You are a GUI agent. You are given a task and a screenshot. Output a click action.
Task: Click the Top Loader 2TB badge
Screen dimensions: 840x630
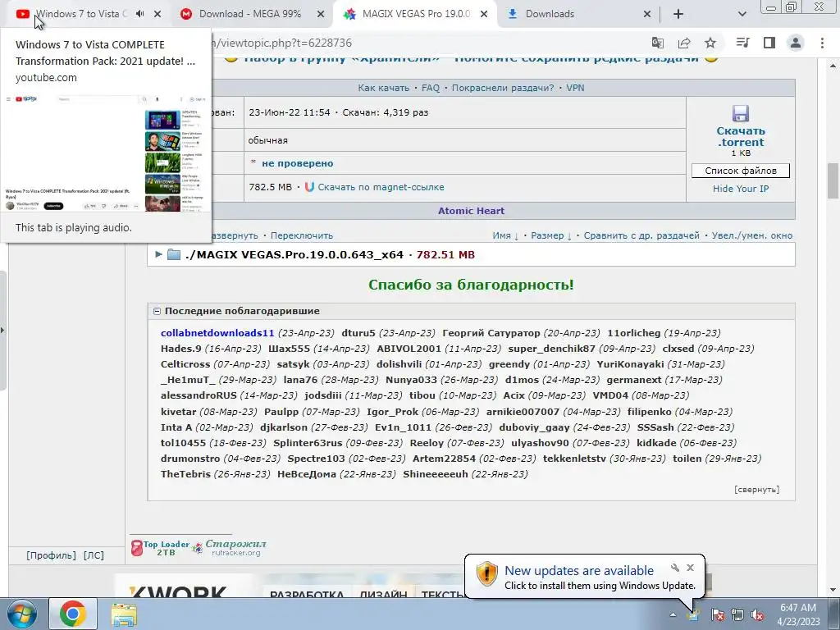160,547
